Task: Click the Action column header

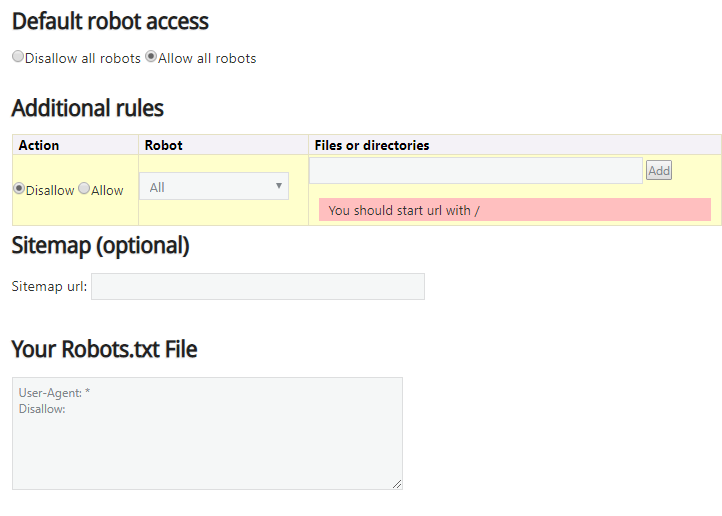Action: (x=39, y=145)
